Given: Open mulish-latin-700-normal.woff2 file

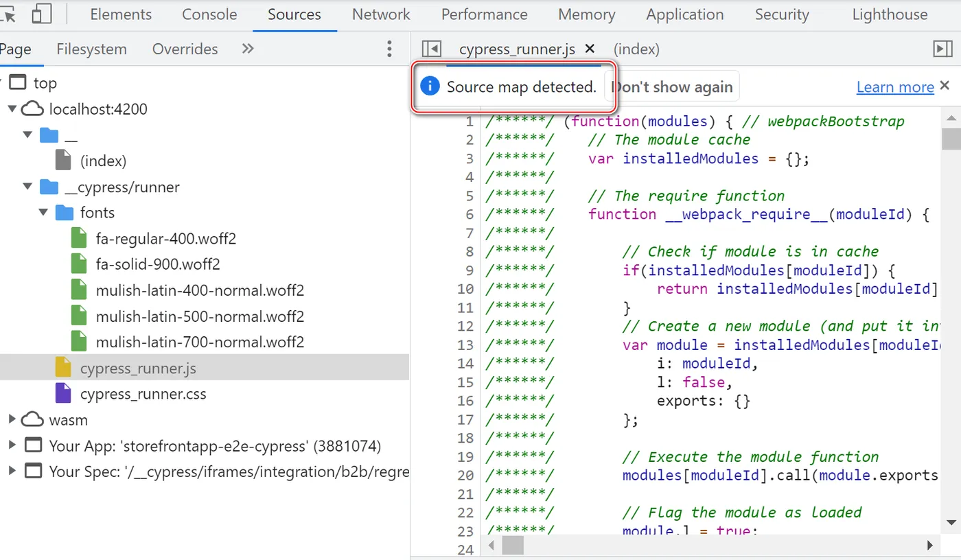Looking at the screenshot, I should pos(200,342).
